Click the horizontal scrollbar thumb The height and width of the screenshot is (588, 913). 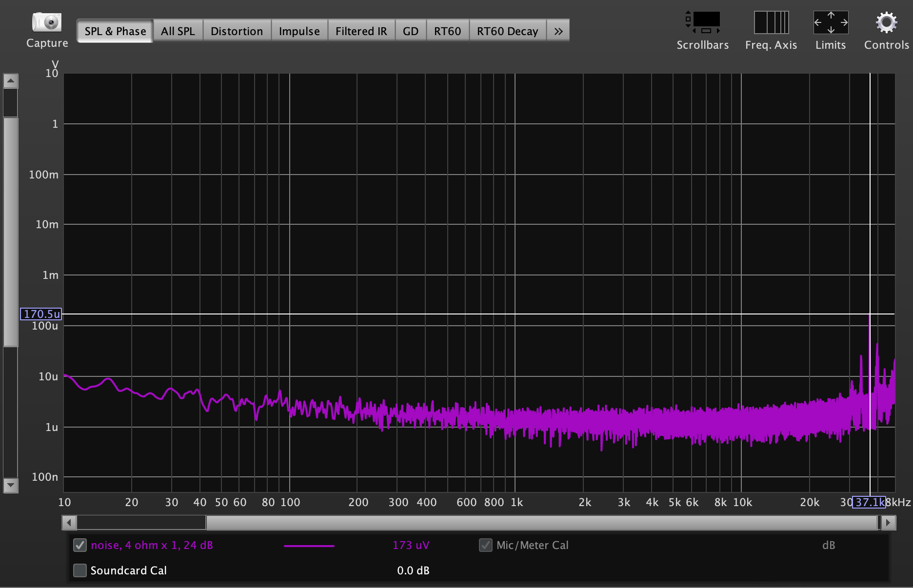tap(542, 523)
